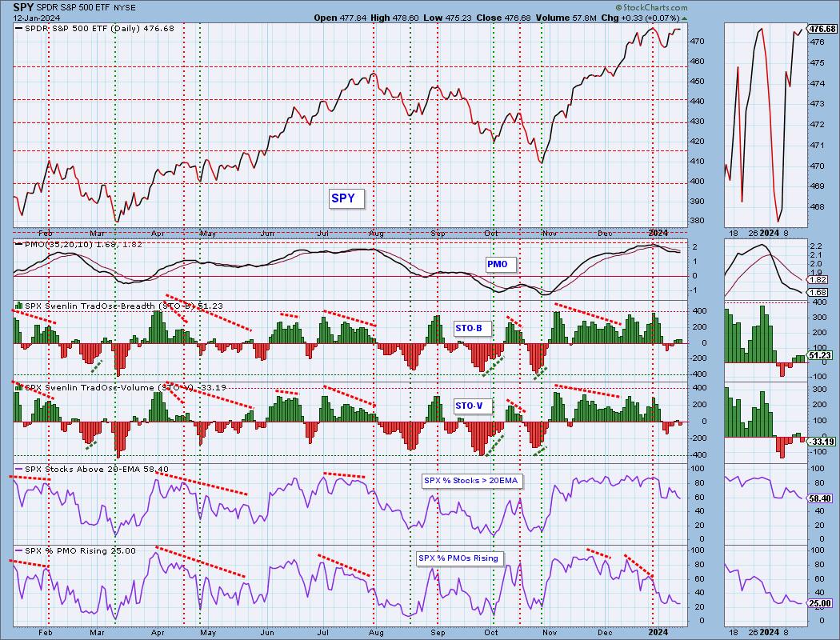Click the Nov label under price chart
The width and height of the screenshot is (840, 640).
pos(549,233)
